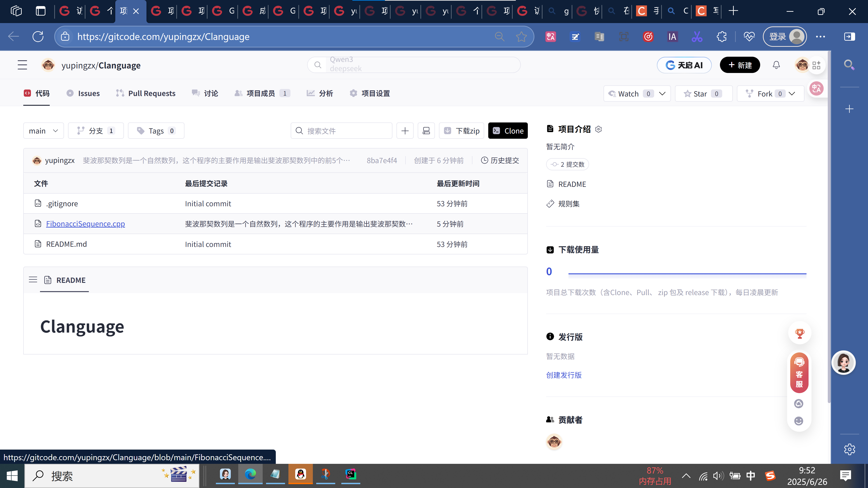Click the 创建发行版 link
Image resolution: width=868 pixels, height=488 pixels.
(563, 375)
